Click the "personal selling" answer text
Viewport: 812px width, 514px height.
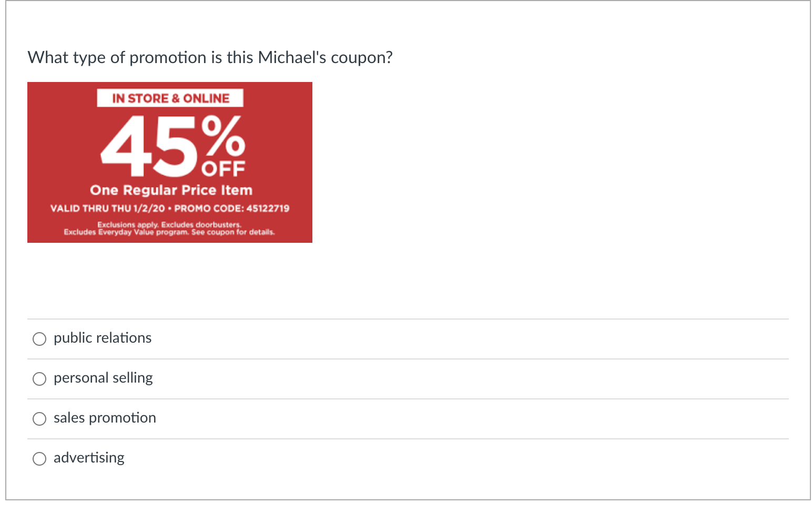coord(103,378)
